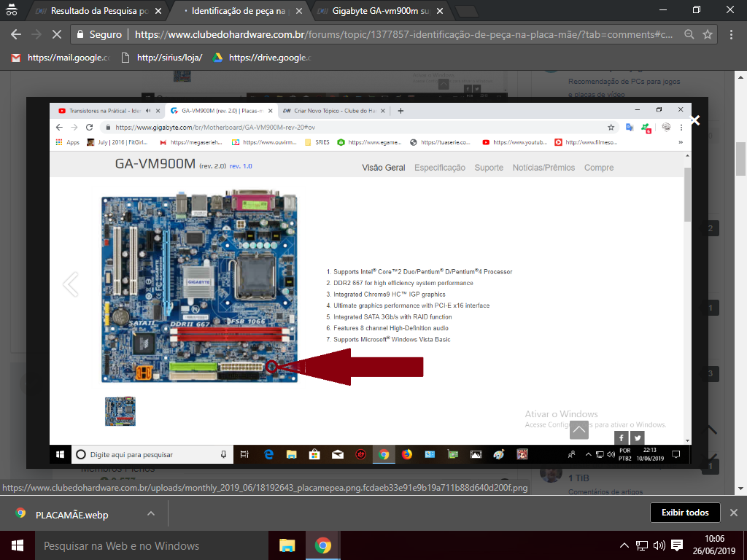Click the page vertical scrollbar thumb
Viewport: 747px width, 560px height.
[741, 160]
